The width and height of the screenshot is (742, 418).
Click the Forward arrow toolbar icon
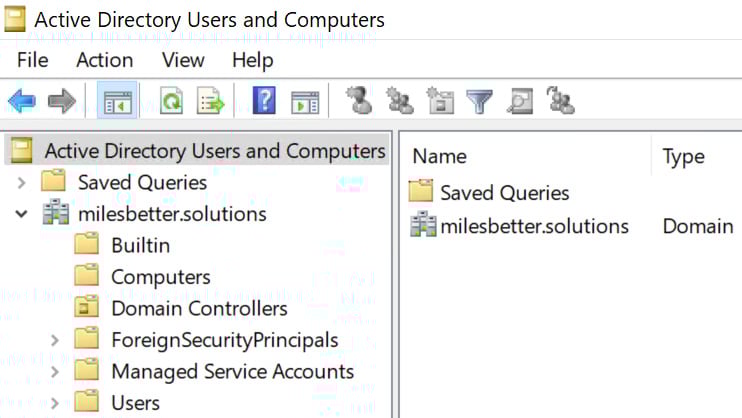[62, 101]
